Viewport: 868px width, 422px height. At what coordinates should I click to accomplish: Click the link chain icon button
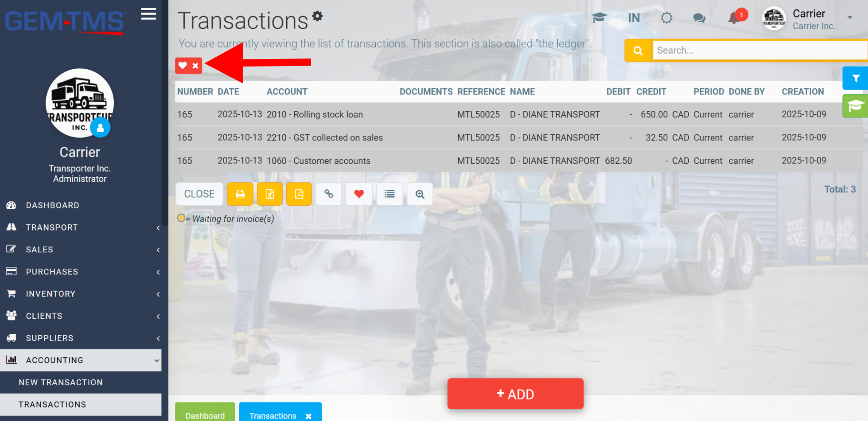tap(329, 194)
